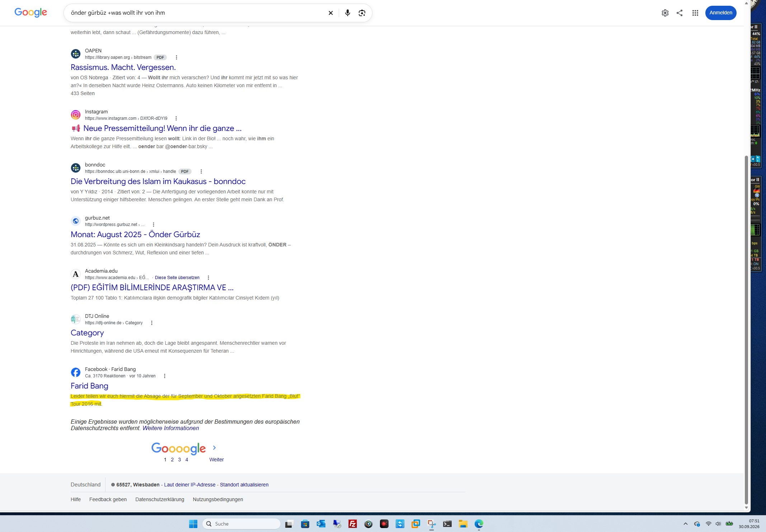Start voice search with microphone icon
This screenshot has width=766, height=532.
347,13
